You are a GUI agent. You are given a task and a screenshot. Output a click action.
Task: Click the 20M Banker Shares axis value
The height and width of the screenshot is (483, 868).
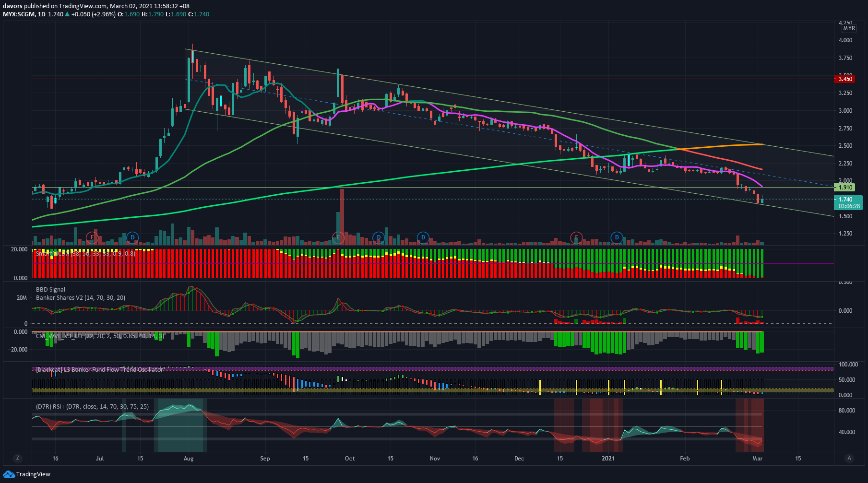pos(22,298)
